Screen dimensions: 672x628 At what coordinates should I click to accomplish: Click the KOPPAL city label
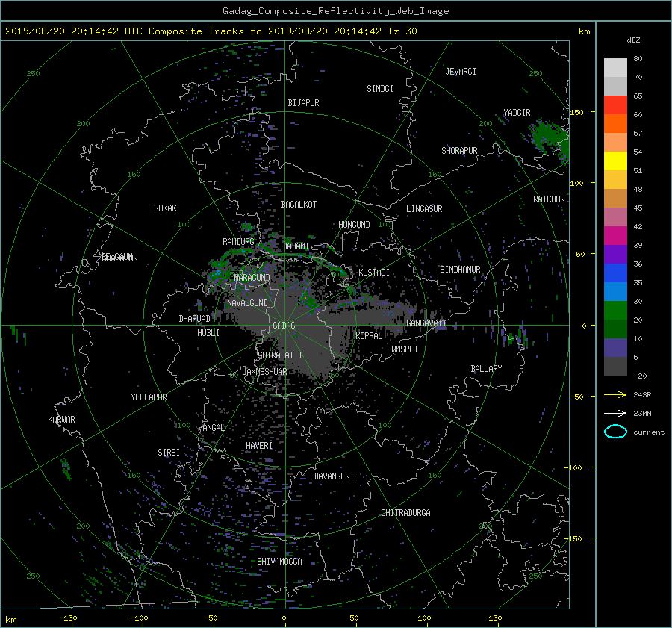pos(369,336)
